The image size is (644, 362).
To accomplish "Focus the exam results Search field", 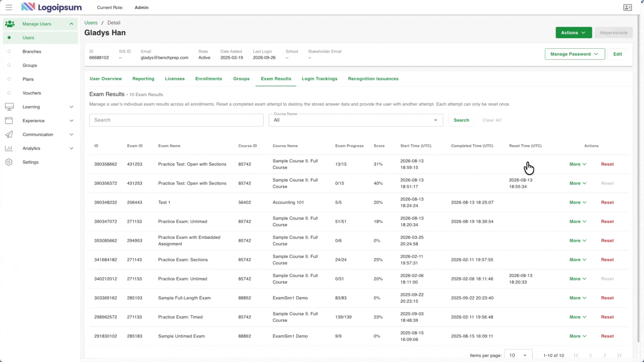I will tap(176, 120).
